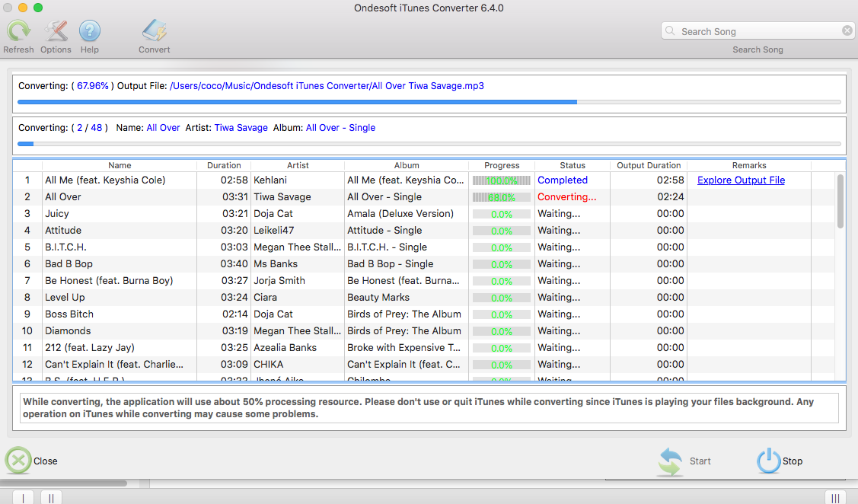Click the three-bar icon at the bottom right corner
The image size is (858, 504).
(x=836, y=497)
